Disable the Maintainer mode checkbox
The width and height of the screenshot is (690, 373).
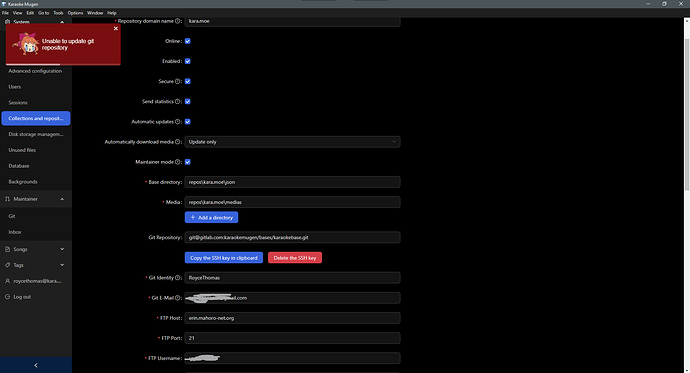pyautogui.click(x=187, y=162)
